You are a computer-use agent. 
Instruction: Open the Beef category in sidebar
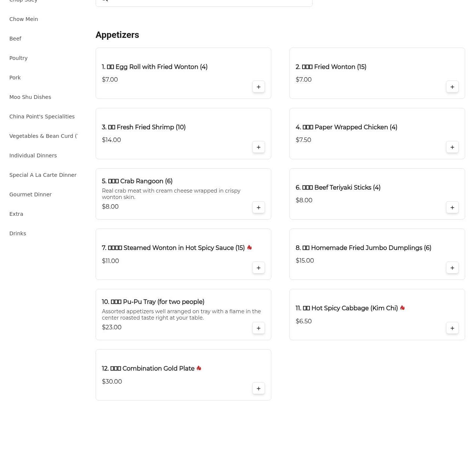point(15,39)
